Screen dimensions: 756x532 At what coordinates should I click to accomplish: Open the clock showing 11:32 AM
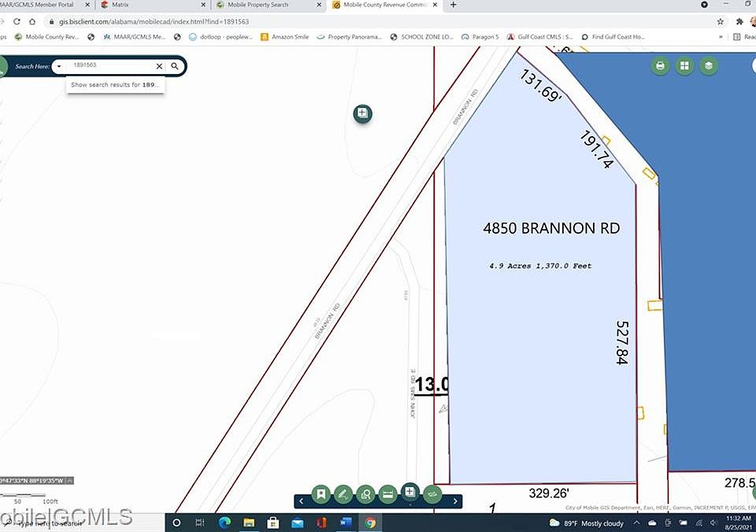coord(738,523)
